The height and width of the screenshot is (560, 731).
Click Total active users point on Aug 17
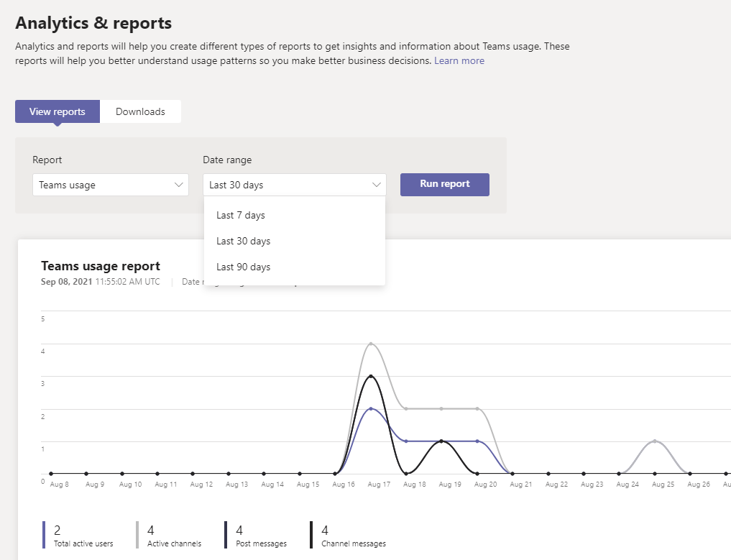pos(371,408)
